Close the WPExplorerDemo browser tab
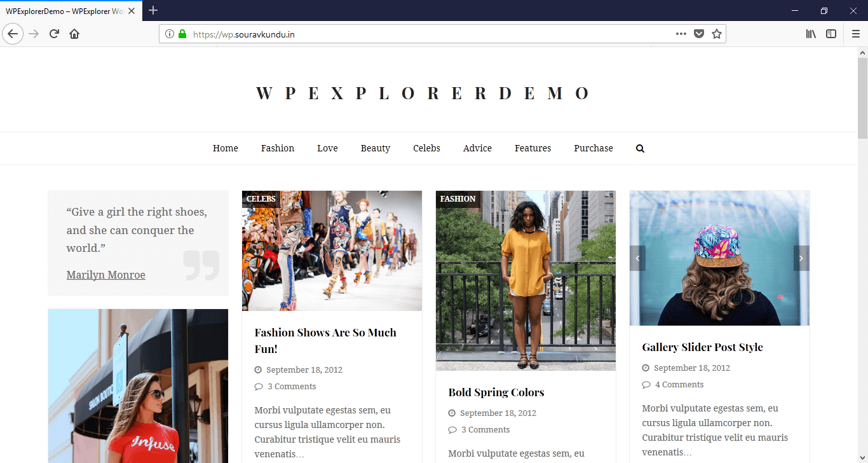 132,11
